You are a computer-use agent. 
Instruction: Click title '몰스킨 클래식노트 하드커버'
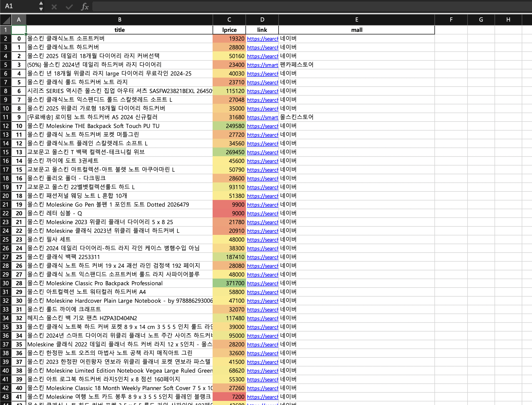click(x=63, y=47)
